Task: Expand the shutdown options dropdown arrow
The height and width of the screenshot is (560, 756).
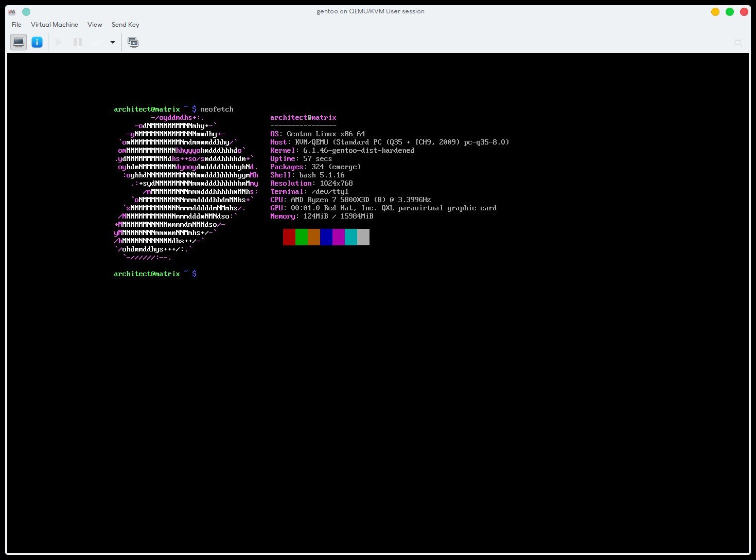Action: 112,42
